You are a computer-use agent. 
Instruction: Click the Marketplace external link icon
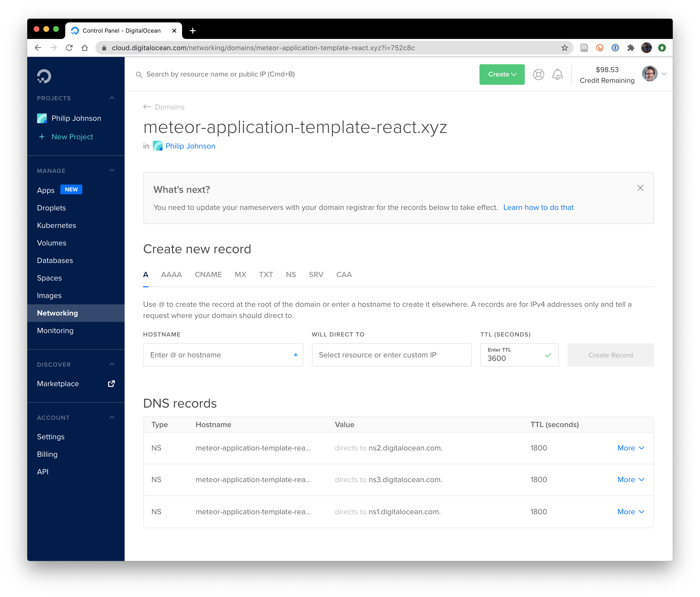pyautogui.click(x=111, y=383)
